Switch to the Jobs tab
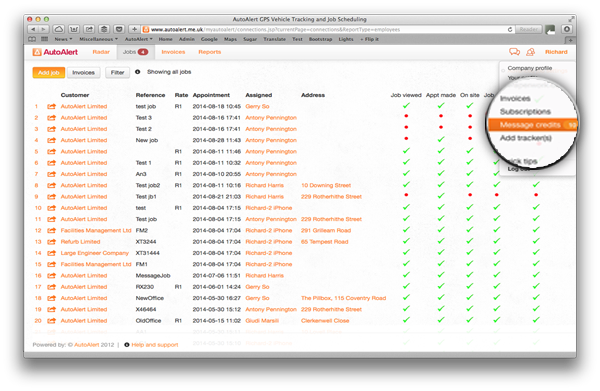Image resolution: width=600 pixels, height=391 pixels. (x=135, y=52)
